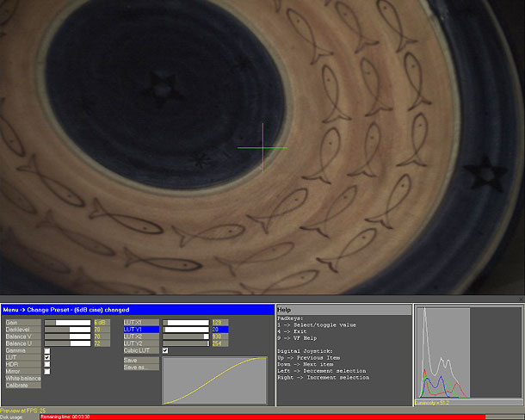Image resolution: width=525 pixels, height=420 pixels.
Task: Click the yellow LUT curve graph
Action: 215,380
